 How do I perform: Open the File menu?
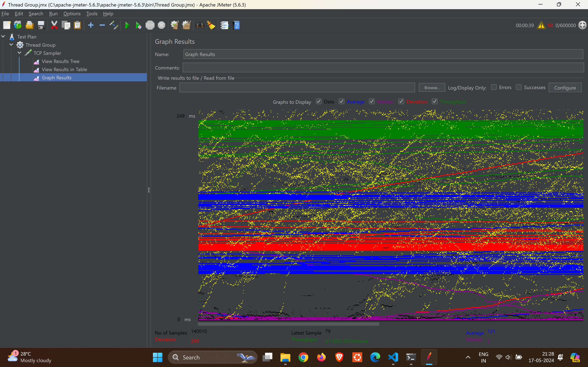click(6, 13)
